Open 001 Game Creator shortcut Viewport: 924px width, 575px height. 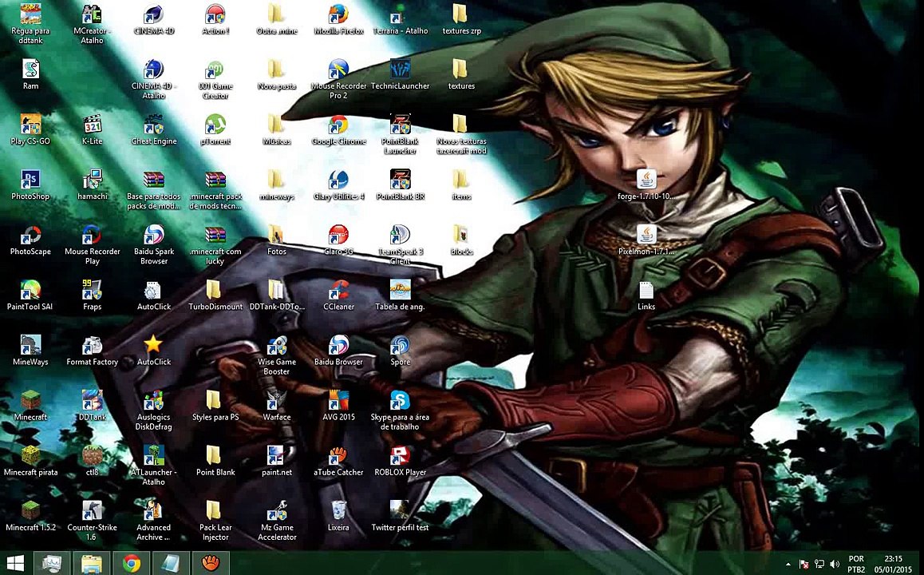(215, 69)
